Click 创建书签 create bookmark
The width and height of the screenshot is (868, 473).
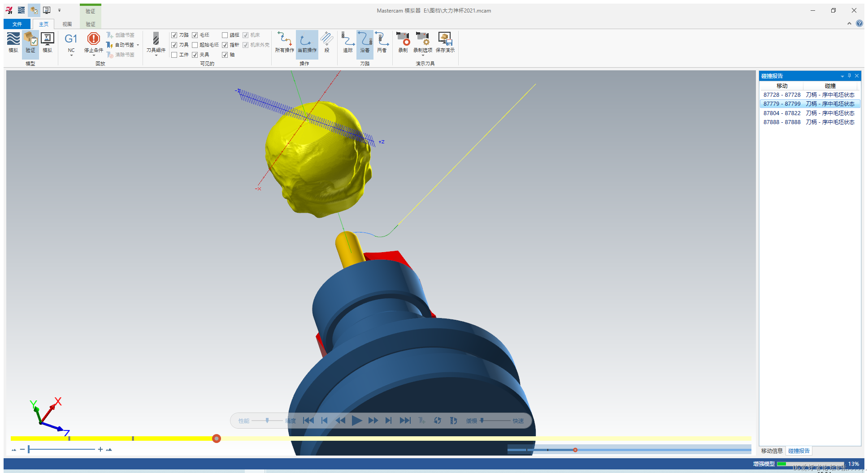tap(121, 35)
